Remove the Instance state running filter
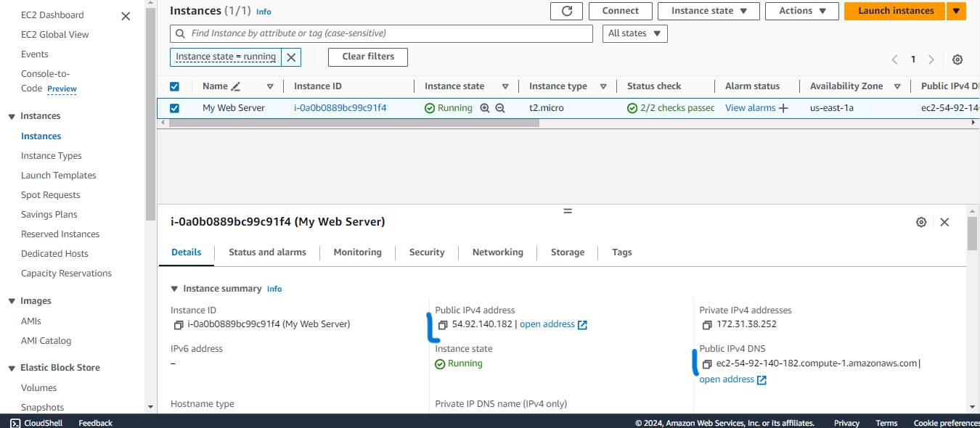 pos(290,57)
